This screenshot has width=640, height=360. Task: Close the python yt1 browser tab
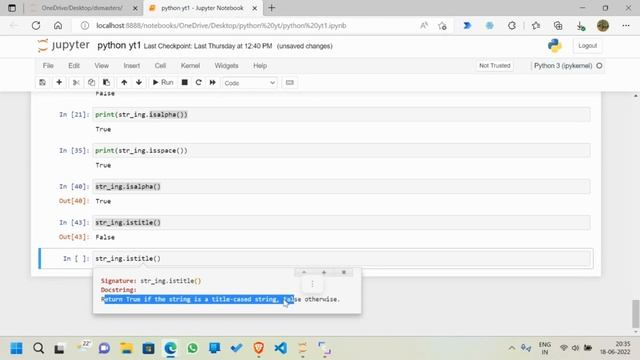pos(255,8)
